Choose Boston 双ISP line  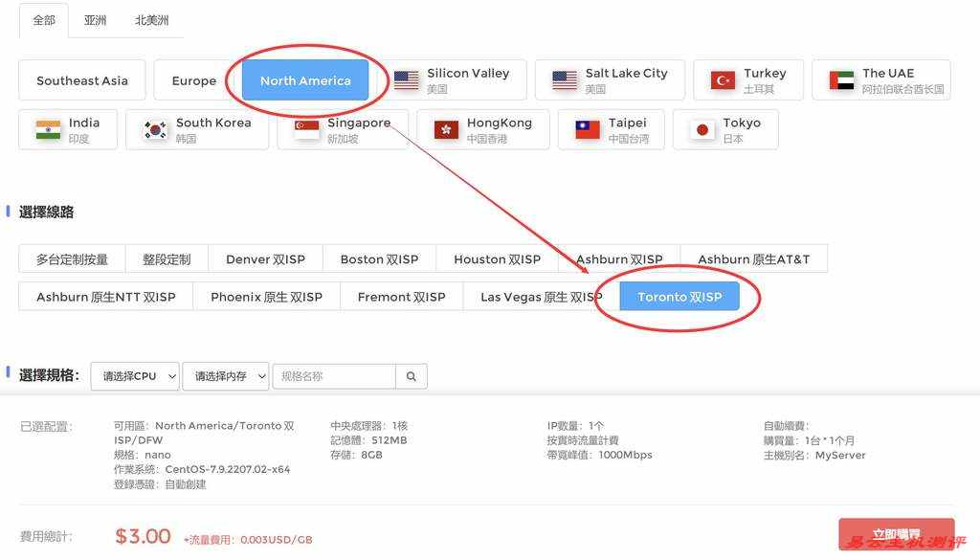379,258
